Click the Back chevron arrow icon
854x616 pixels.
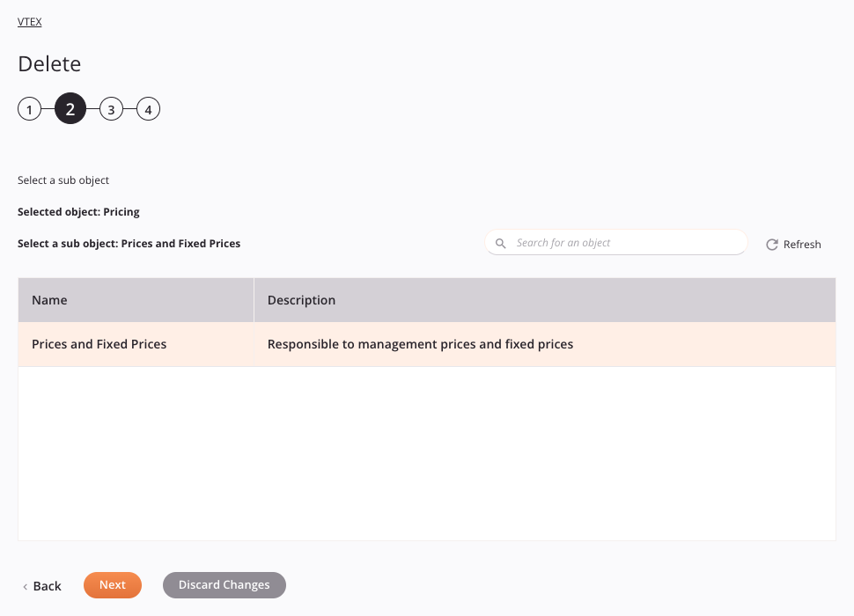point(25,587)
